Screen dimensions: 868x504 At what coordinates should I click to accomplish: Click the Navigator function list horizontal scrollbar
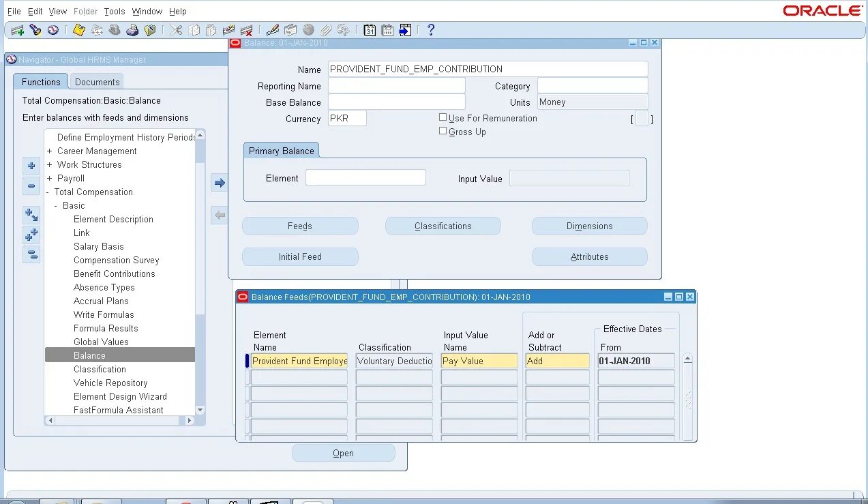(119, 421)
